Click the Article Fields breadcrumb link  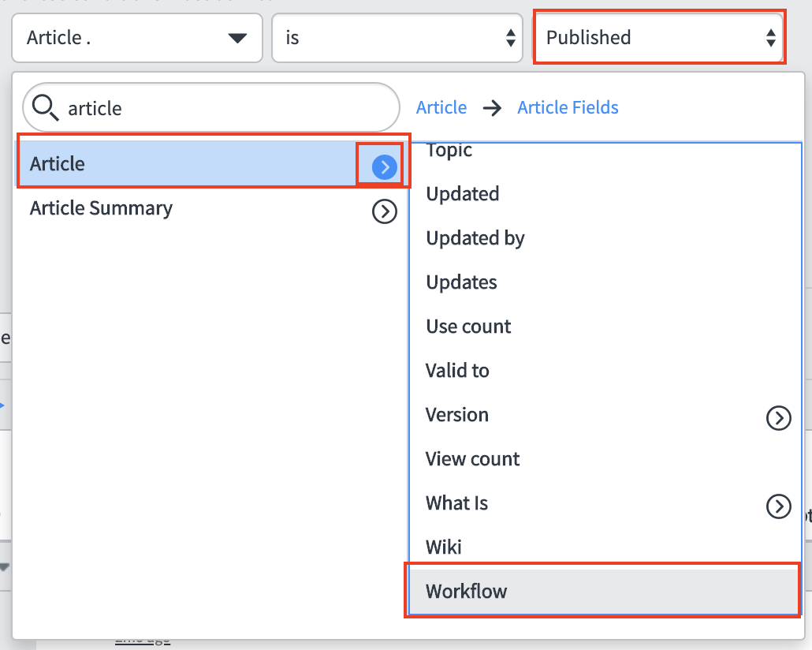pyautogui.click(x=568, y=108)
